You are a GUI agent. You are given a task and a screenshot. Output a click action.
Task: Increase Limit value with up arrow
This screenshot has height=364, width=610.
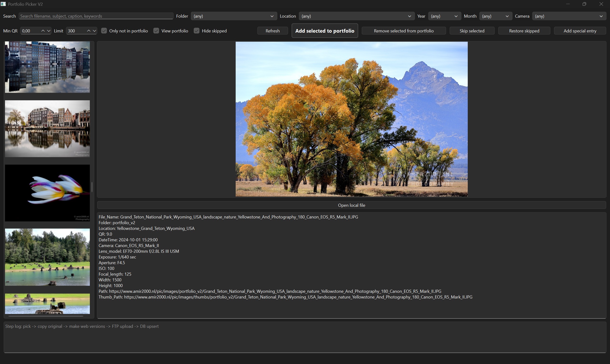89,31
